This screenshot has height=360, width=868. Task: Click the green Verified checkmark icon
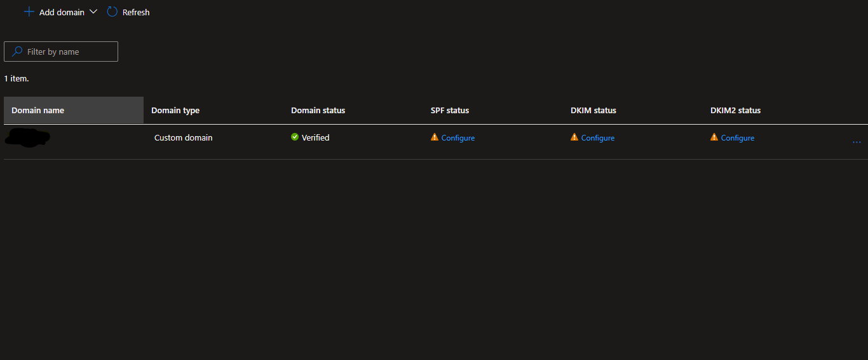[x=295, y=137]
